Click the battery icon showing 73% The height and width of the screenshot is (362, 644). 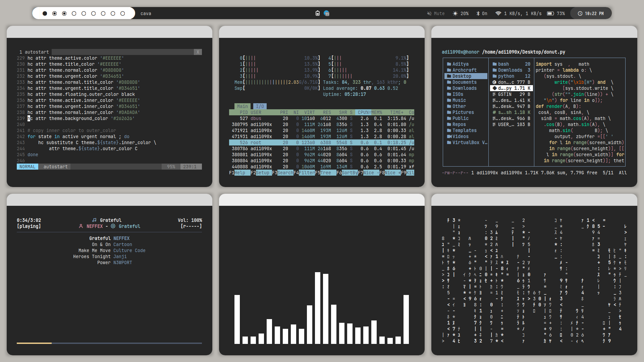(x=550, y=13)
